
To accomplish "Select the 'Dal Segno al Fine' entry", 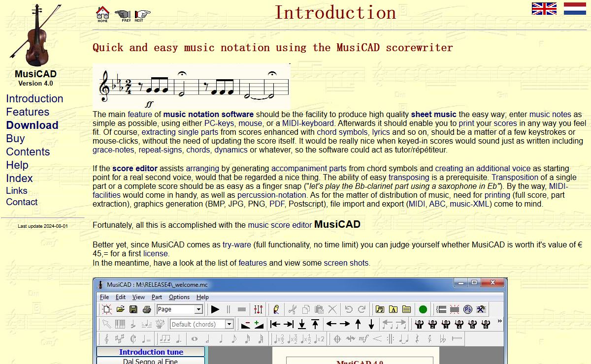I will pyautogui.click(x=151, y=361).
